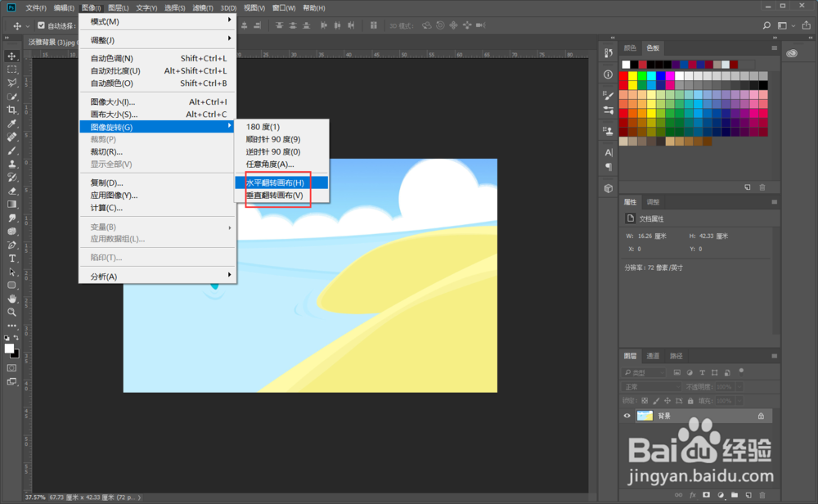Screen dimensions: 818x504
Task: Open the Swatches panel options menu
Action: (774, 48)
